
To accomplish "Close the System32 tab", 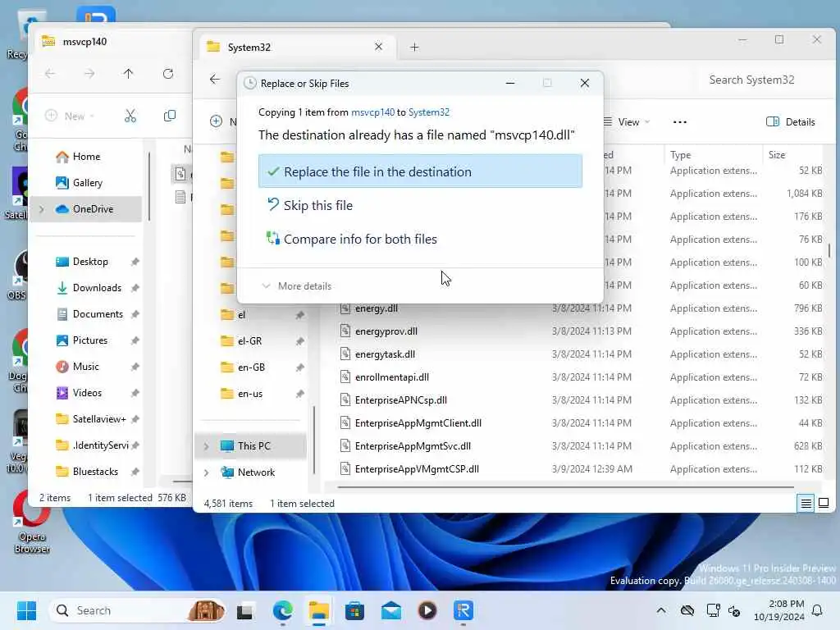I will pos(378,47).
